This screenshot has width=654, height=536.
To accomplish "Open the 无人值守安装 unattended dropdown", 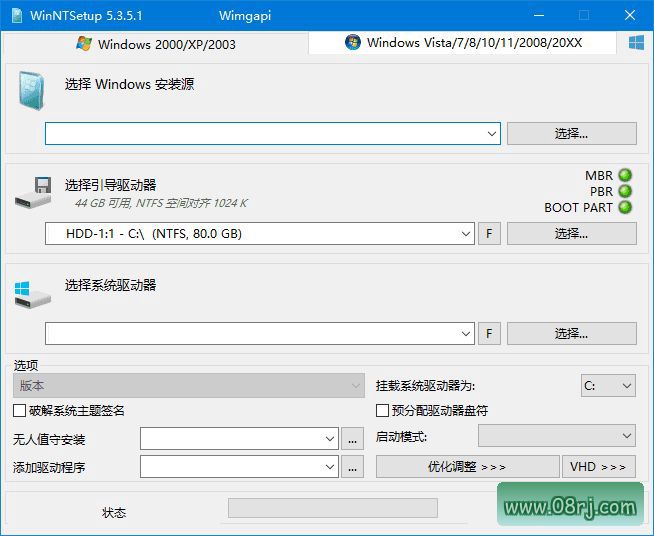I will click(239, 438).
